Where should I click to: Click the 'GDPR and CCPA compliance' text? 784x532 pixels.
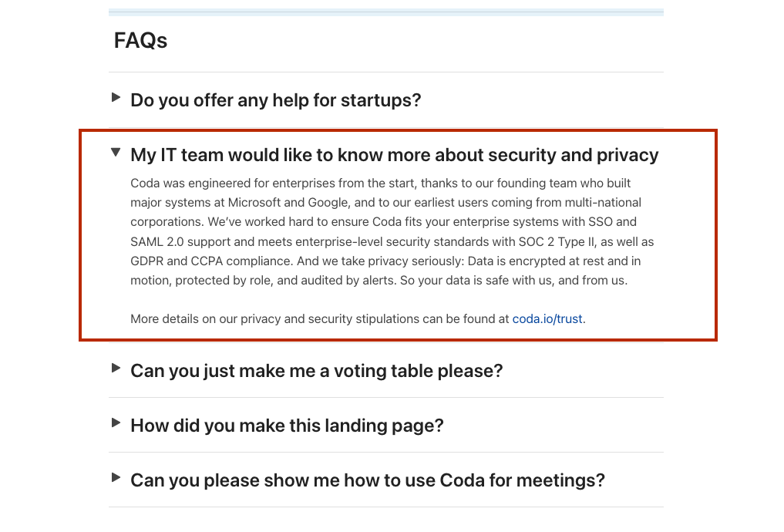(202, 261)
